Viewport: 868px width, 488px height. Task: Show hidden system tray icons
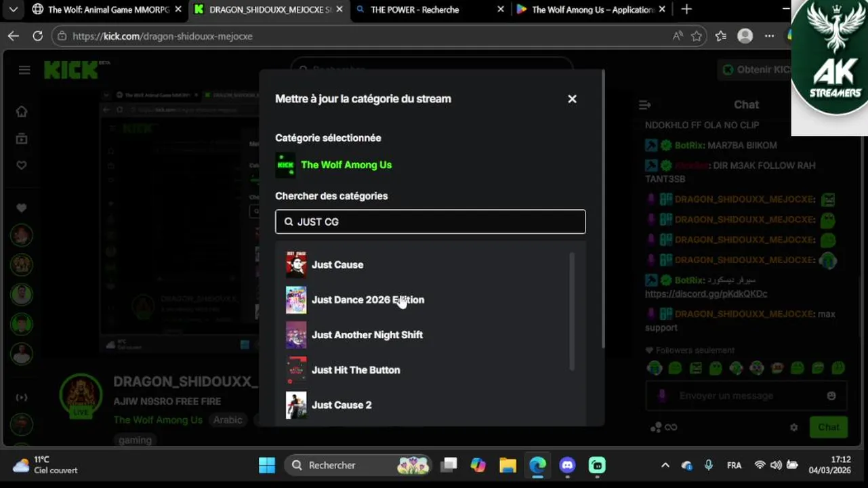tap(665, 466)
